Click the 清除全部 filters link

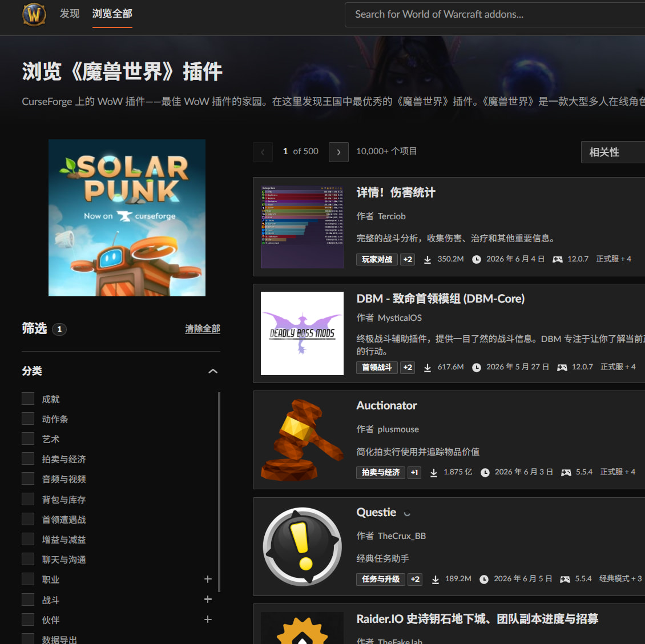(203, 328)
